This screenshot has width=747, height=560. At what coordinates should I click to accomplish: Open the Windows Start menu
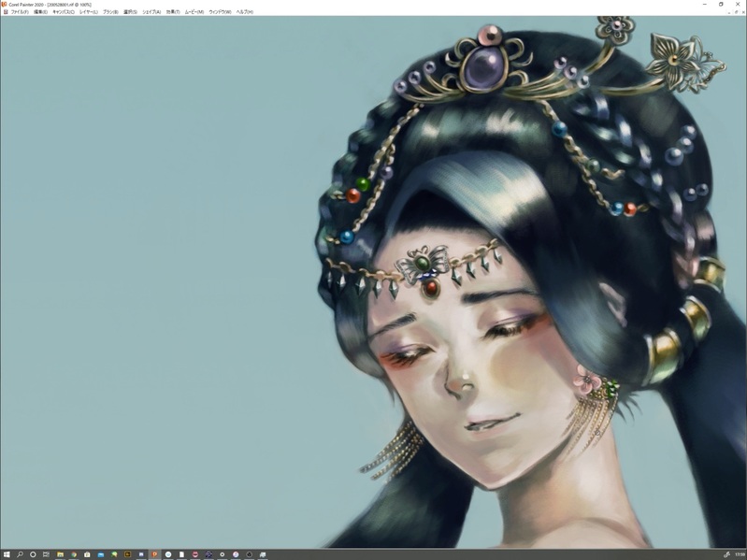coord(7,554)
